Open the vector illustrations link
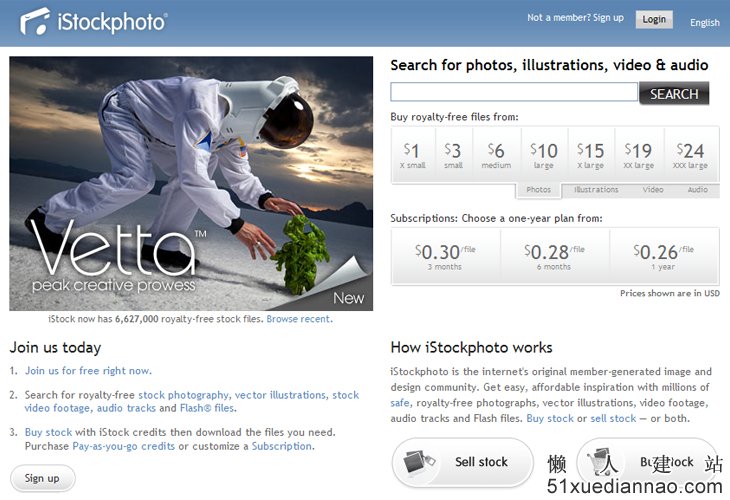 pos(280,395)
